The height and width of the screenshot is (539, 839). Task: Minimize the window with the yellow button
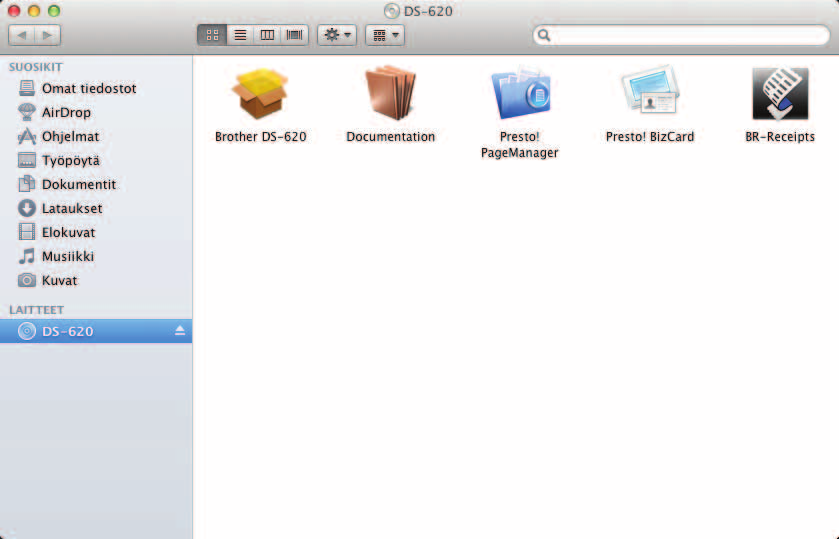pyautogui.click(x=34, y=11)
